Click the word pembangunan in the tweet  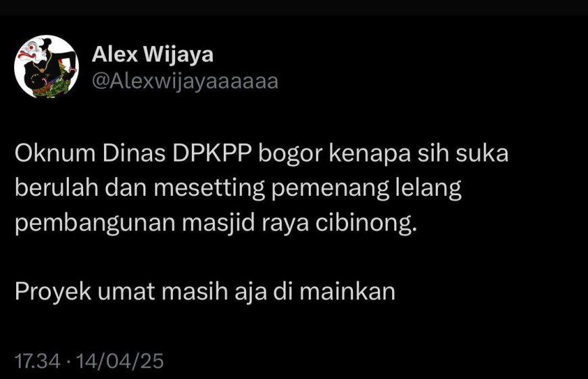coord(95,224)
